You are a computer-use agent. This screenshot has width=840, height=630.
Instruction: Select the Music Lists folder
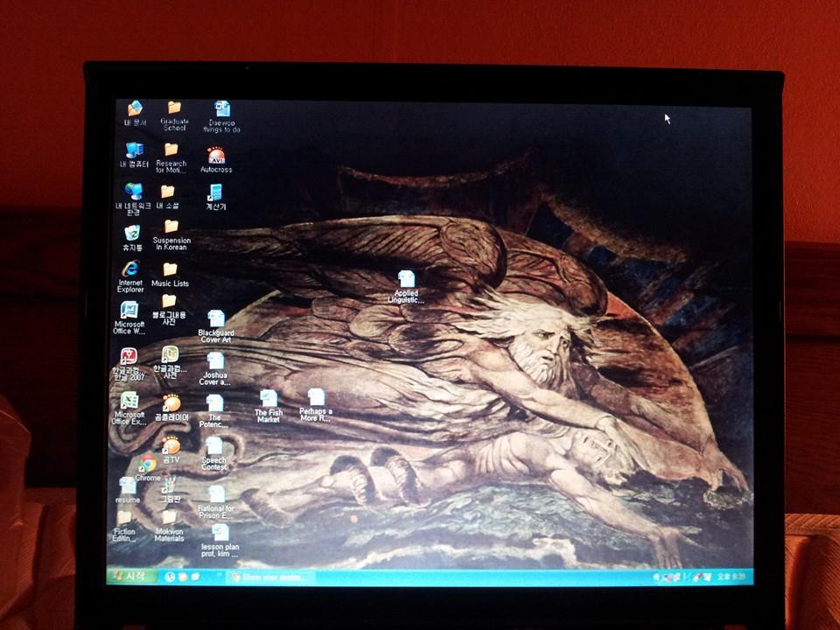click(170, 270)
